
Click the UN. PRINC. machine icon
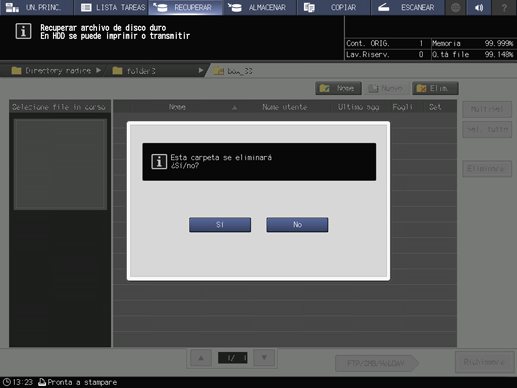(x=12, y=7)
